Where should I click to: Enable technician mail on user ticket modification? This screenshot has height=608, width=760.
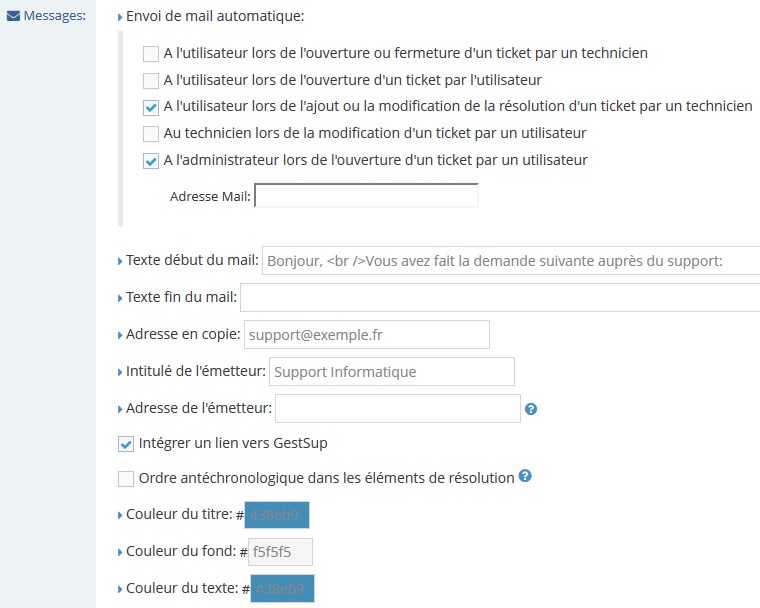pyautogui.click(x=151, y=133)
